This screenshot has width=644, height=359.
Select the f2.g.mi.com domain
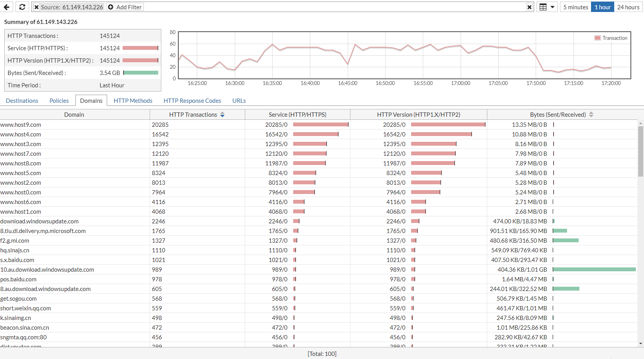15,241
